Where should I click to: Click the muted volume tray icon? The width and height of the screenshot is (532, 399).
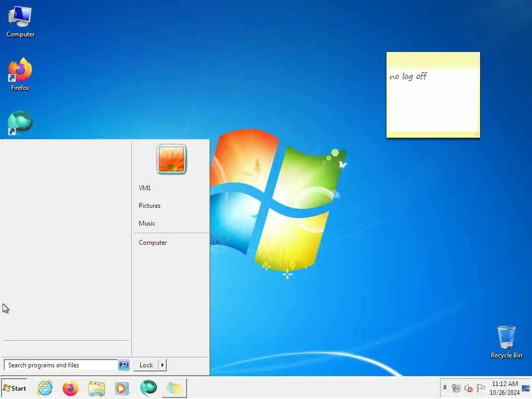[x=469, y=388]
